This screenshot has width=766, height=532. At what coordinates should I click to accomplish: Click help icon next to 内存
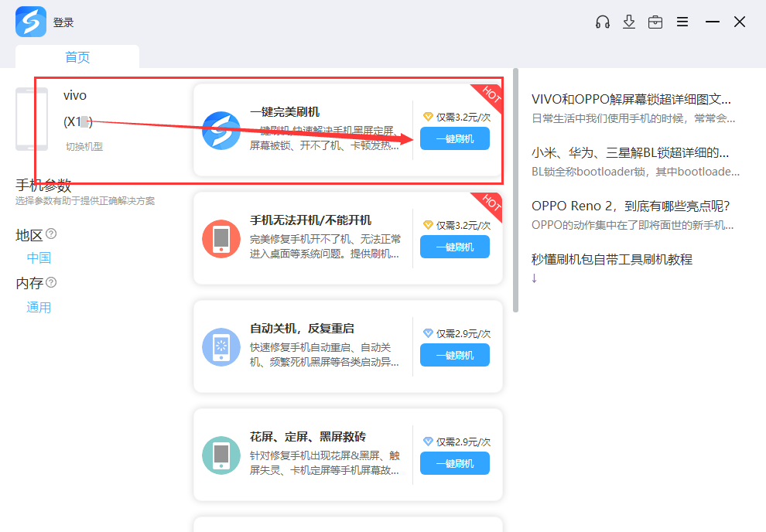point(51,282)
